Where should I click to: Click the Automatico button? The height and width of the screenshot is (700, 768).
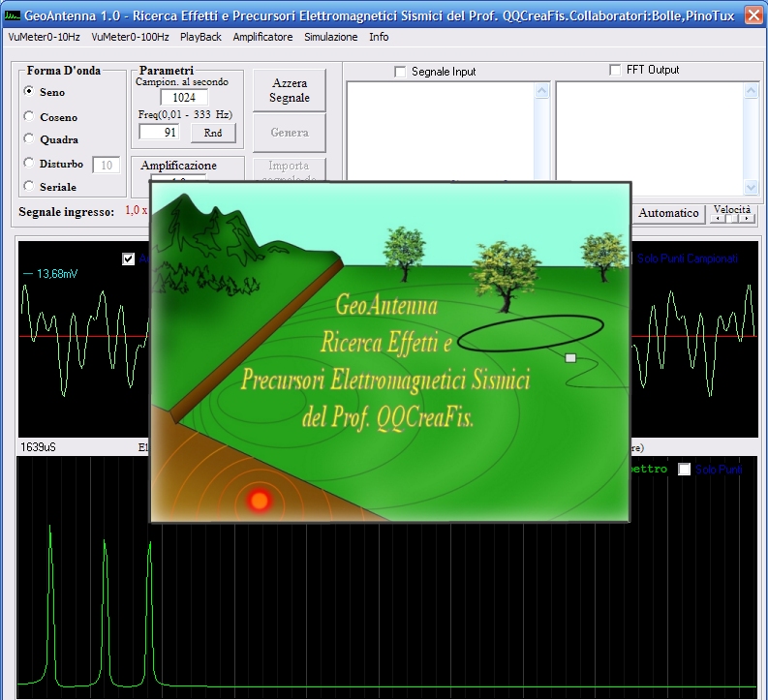668,213
